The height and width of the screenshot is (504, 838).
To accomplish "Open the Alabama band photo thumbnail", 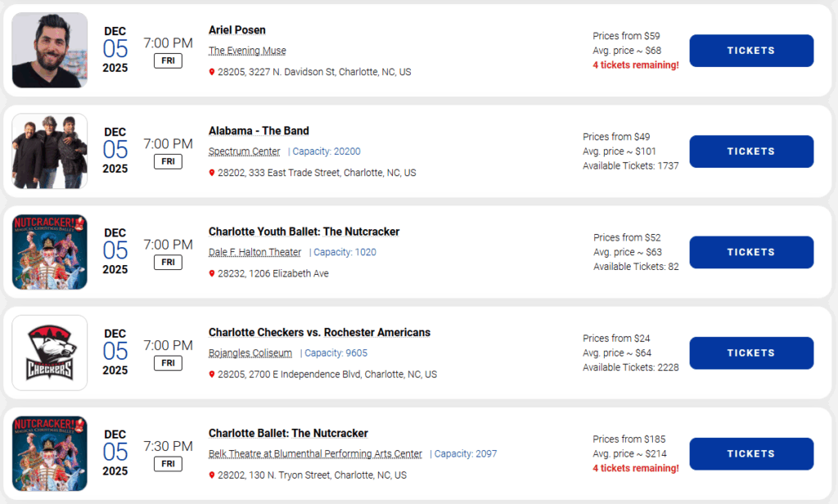I will pyautogui.click(x=50, y=151).
